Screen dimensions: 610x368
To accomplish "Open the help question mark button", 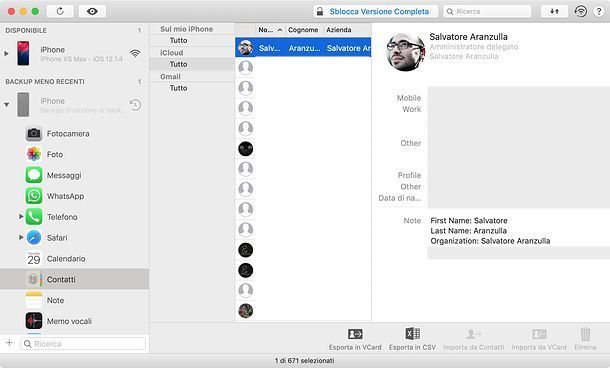I will (599, 12).
